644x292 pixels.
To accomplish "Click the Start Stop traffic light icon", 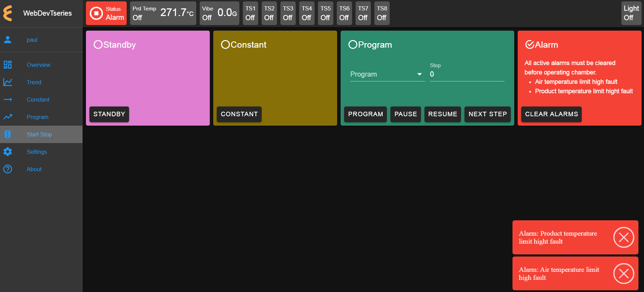I will (8, 134).
